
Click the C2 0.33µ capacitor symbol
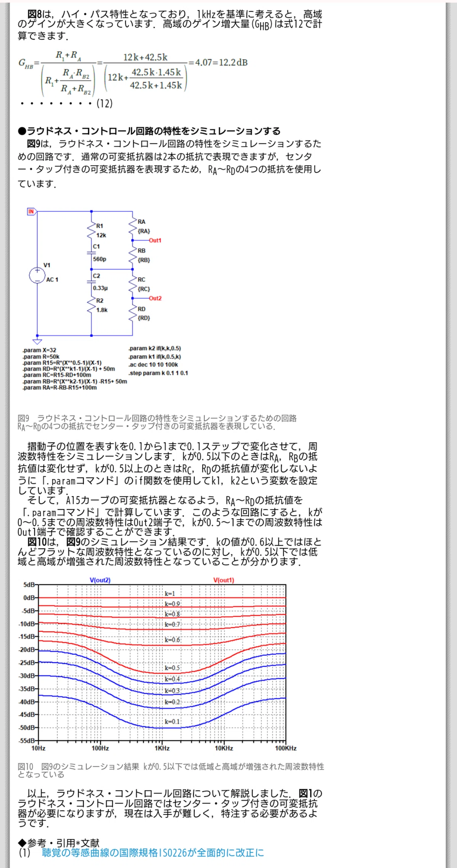(x=91, y=281)
